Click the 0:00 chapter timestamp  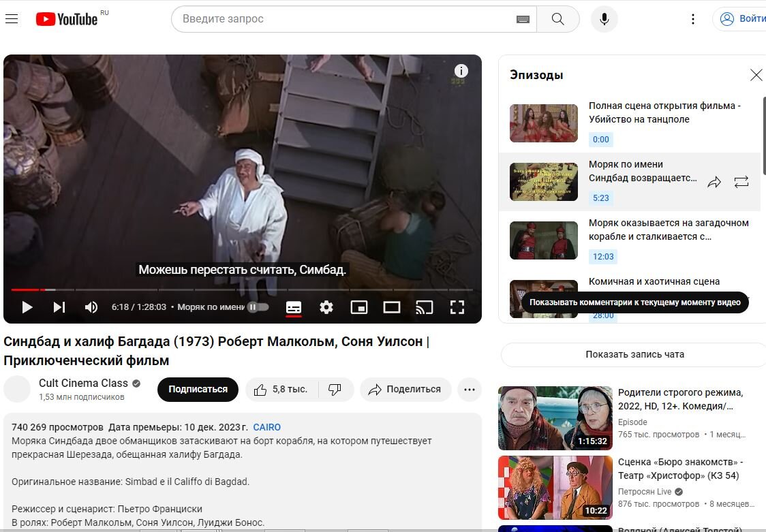click(x=601, y=140)
